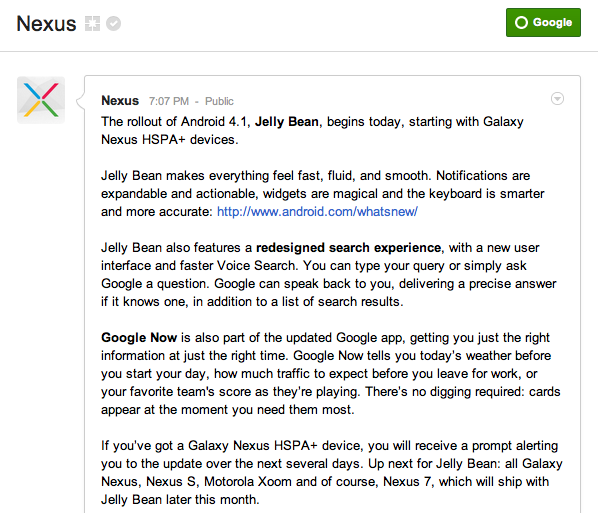The width and height of the screenshot is (598, 513).
Task: Click the bold redesigned search experience text
Action: click(x=349, y=248)
